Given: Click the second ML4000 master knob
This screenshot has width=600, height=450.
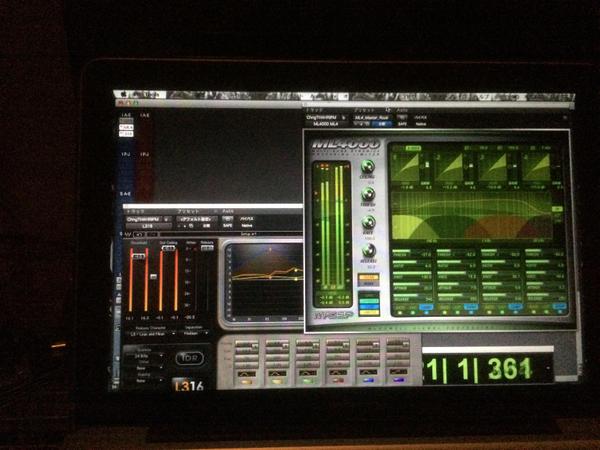Looking at the screenshot, I should [368, 195].
